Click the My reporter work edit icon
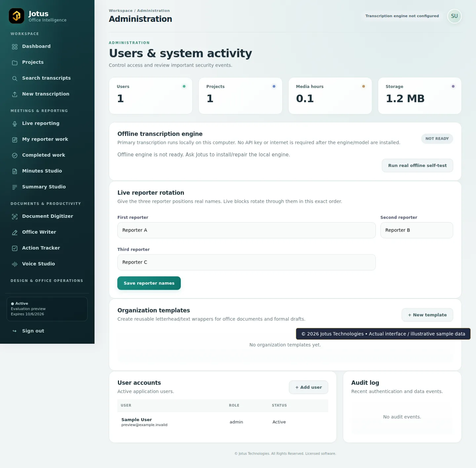 point(15,139)
